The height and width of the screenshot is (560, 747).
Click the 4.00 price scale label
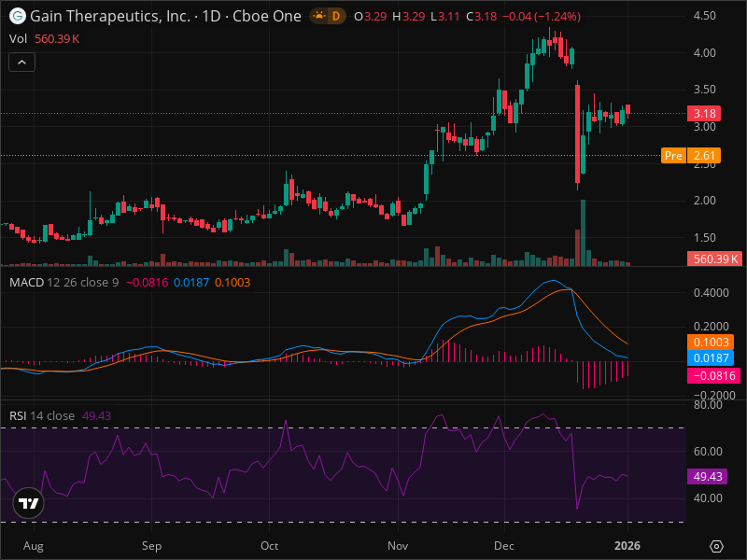click(x=705, y=53)
